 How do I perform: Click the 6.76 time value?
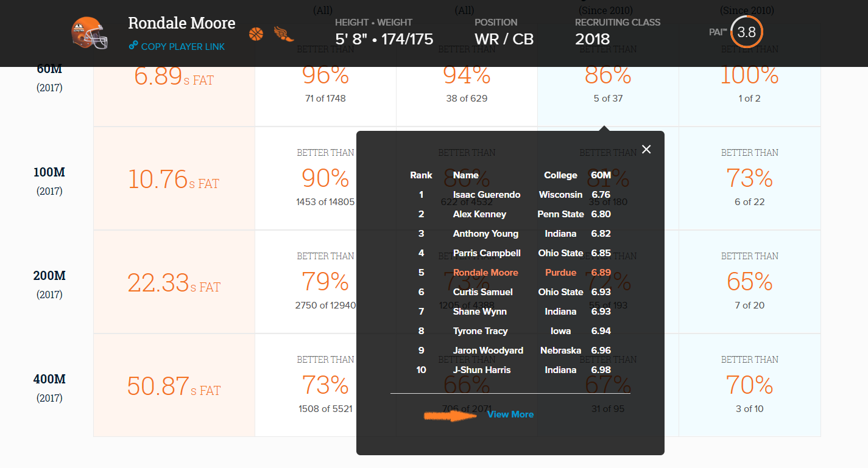(601, 195)
